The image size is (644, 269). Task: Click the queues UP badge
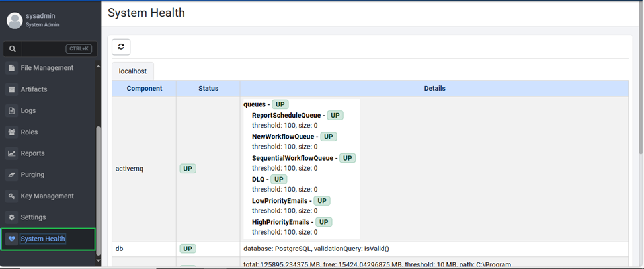(x=280, y=104)
